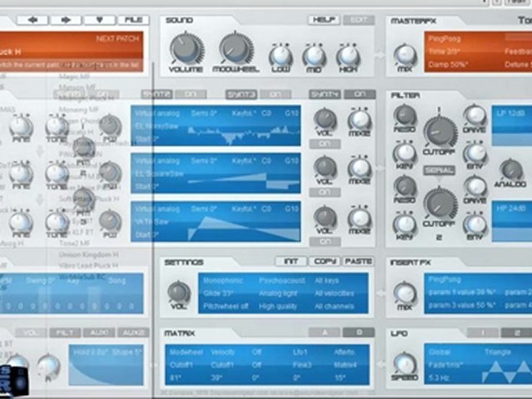Click filter 1 KEY knob
Viewport: 532px width, 399px height.
[405, 153]
